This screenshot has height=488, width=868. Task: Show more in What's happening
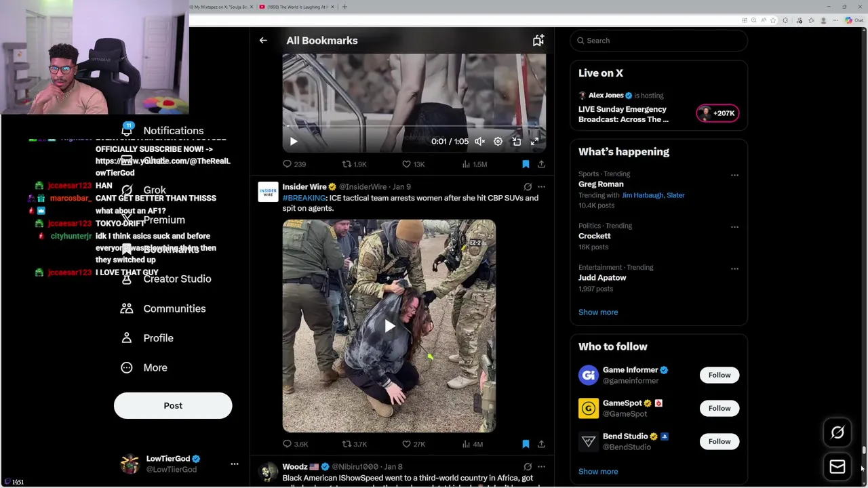[x=598, y=312]
